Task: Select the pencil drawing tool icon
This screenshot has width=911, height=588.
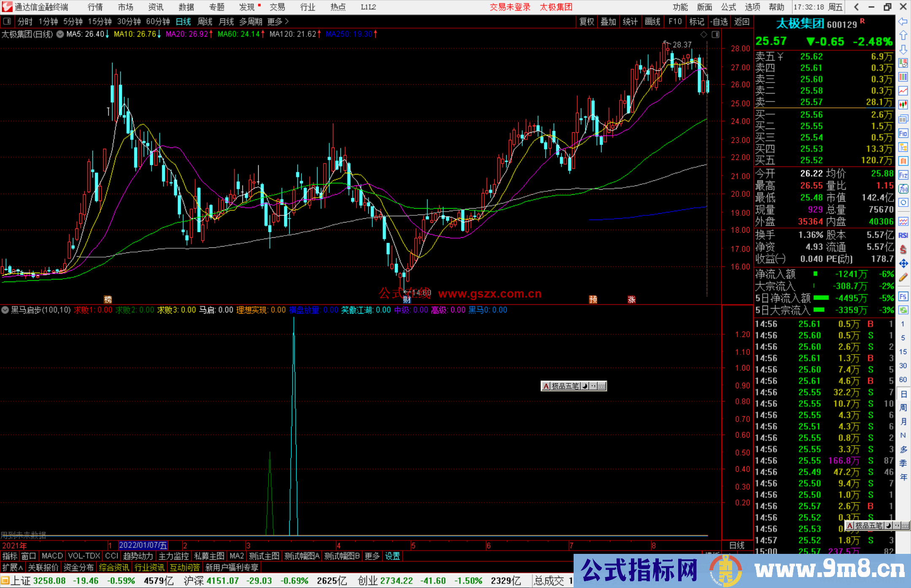Action: [x=903, y=277]
